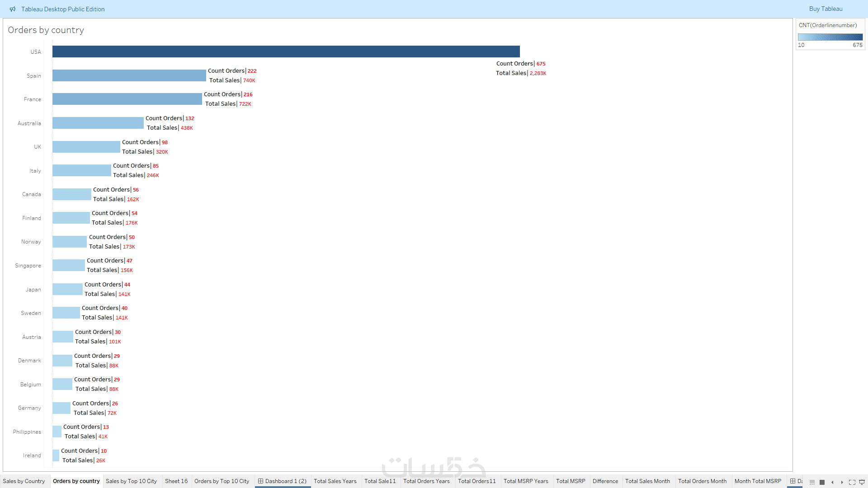Click the show tabs square icon
The image size is (868, 488).
[x=822, y=482]
